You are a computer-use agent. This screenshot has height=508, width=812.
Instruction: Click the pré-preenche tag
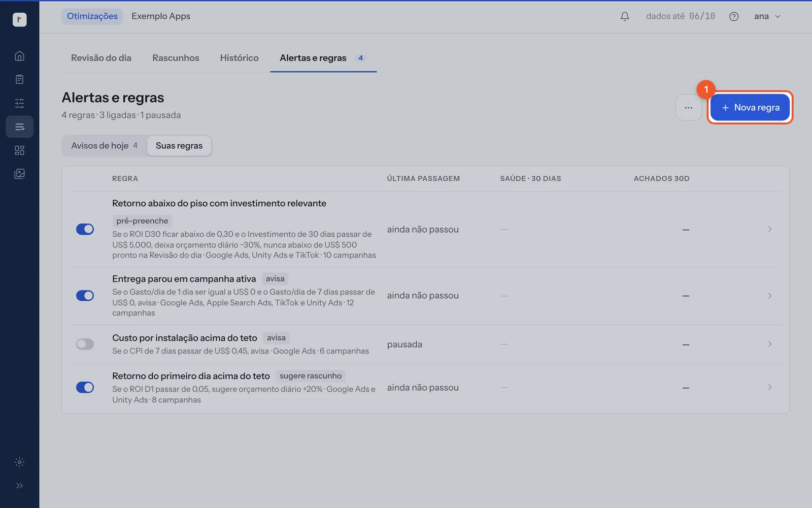(142, 221)
